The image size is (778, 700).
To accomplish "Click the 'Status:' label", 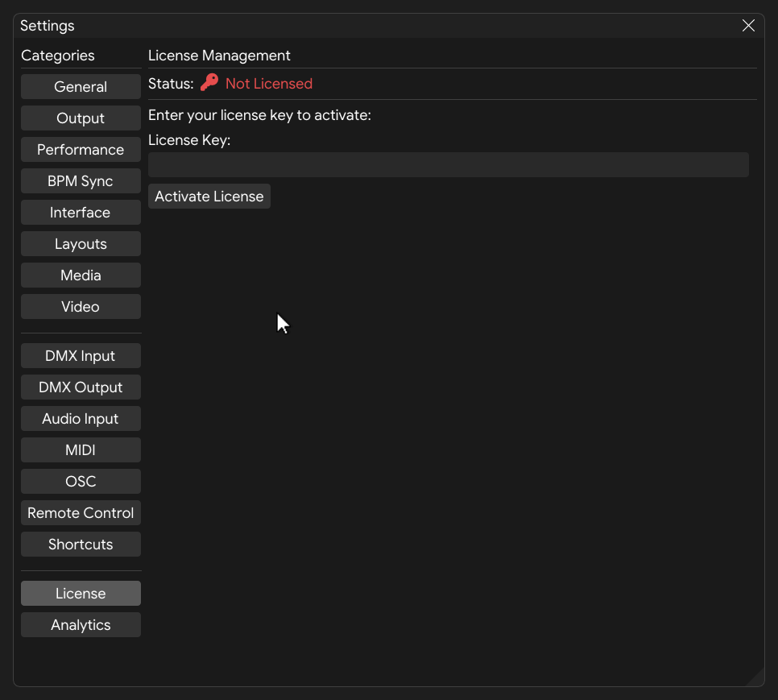I will pyautogui.click(x=171, y=83).
